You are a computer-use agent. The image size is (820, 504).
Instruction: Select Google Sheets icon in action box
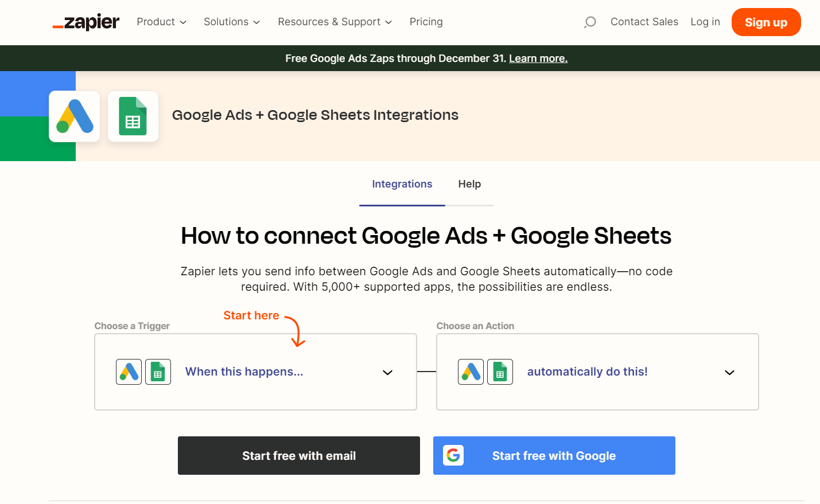coord(500,372)
